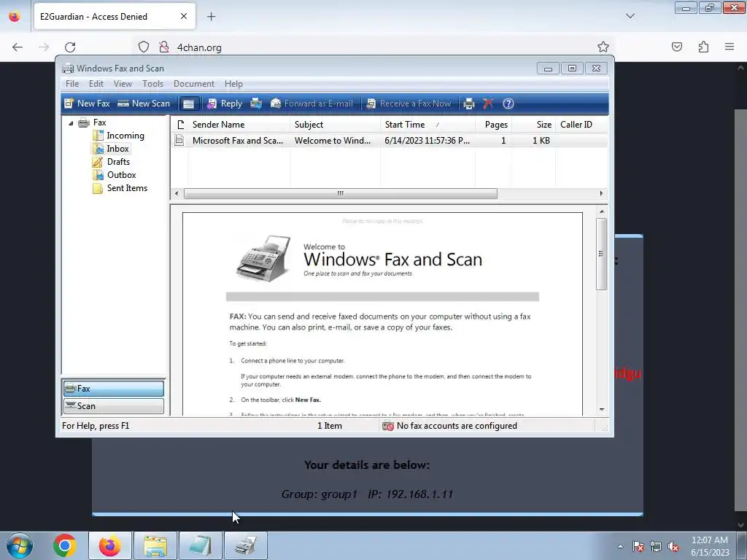Click the horizontal scrollbar thumb in list

tap(340, 193)
